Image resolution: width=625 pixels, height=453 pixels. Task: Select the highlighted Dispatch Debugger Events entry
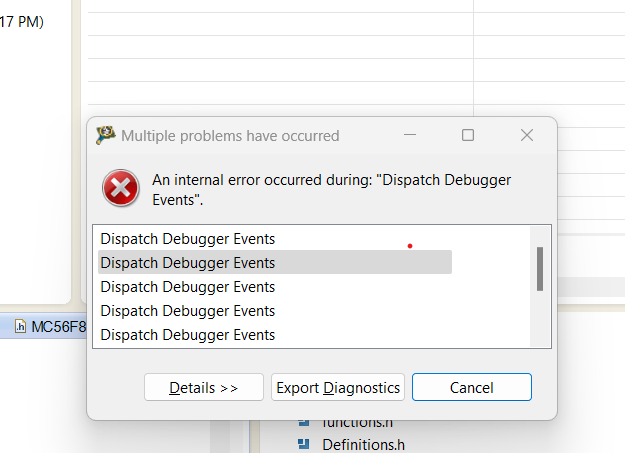pos(188,263)
